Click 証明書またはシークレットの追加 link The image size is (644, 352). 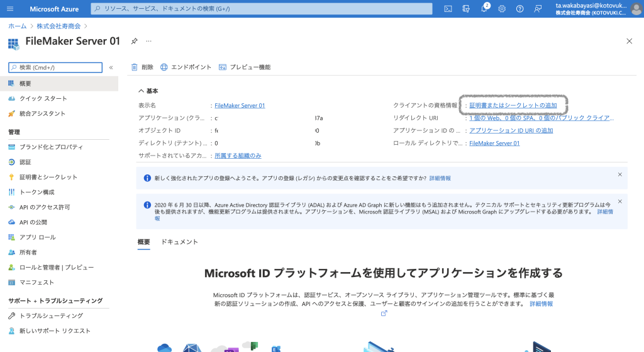(513, 105)
